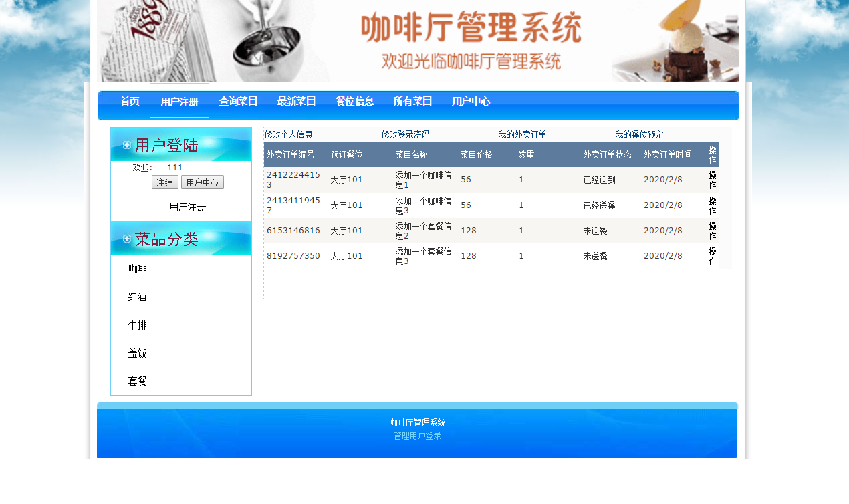Click the 用户中心 button in login panel
This screenshot has width=849, height=504.
click(x=203, y=182)
